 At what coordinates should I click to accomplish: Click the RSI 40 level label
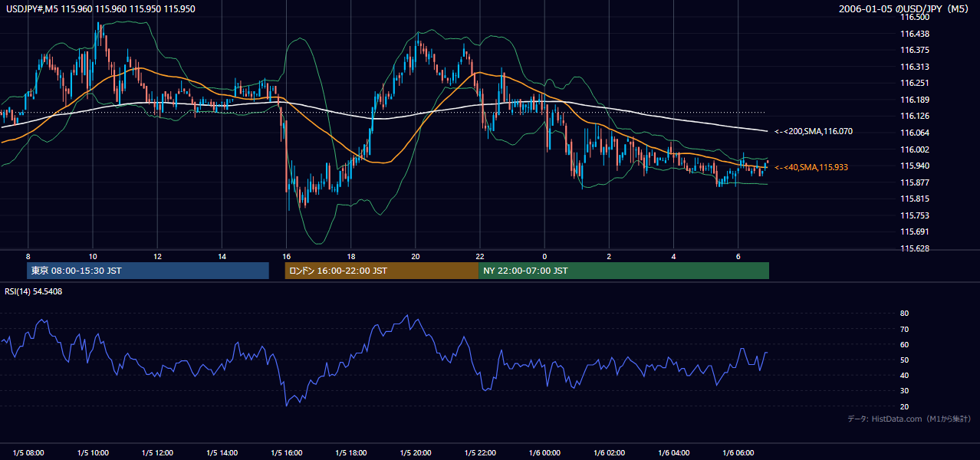coord(904,375)
